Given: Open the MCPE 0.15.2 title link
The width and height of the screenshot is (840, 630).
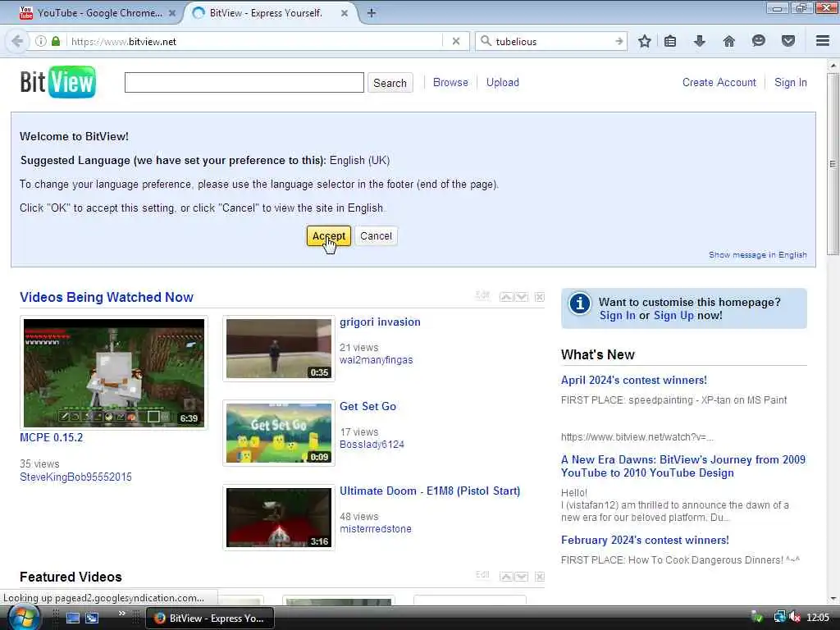Looking at the screenshot, I should point(52,438).
